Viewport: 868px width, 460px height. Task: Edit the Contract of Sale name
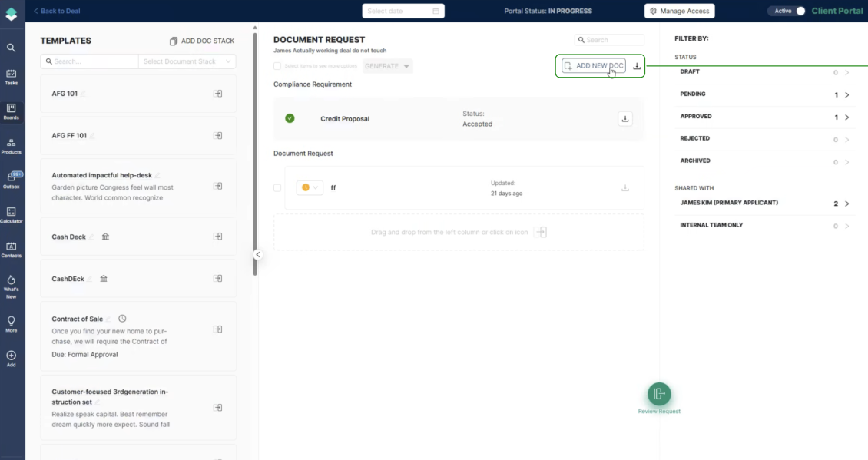[108, 319]
